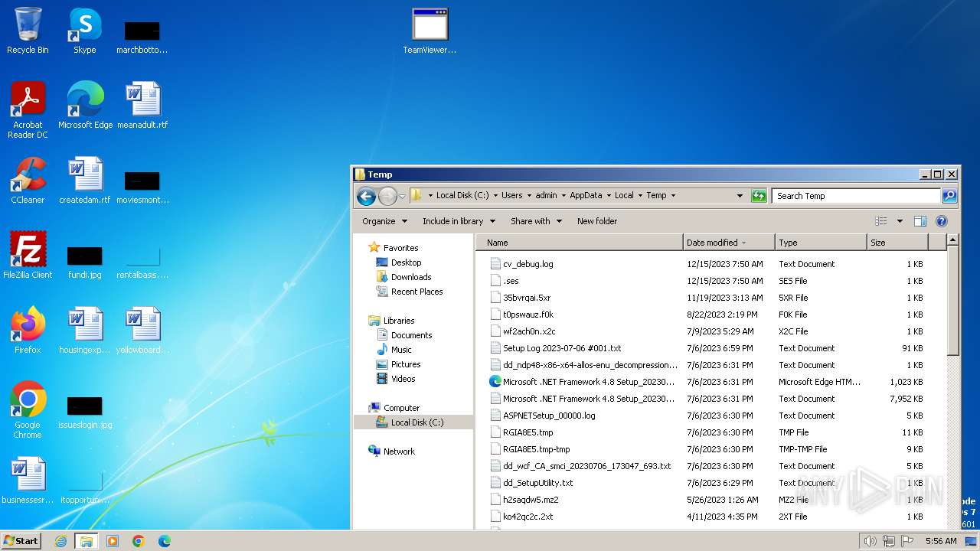Select issueslogin.jpg on the desktop
980x551 pixels.
pyautogui.click(x=85, y=412)
